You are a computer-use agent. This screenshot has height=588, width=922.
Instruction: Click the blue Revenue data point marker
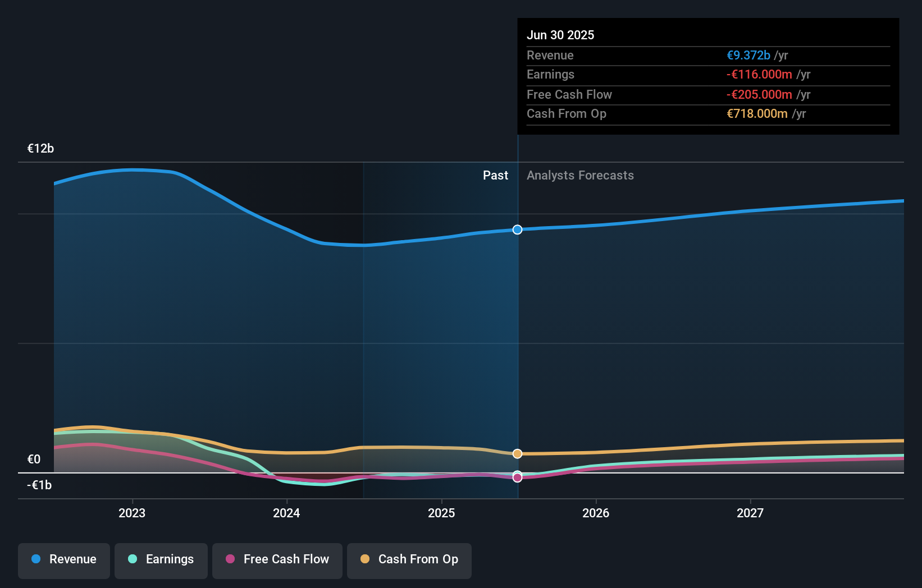517,229
